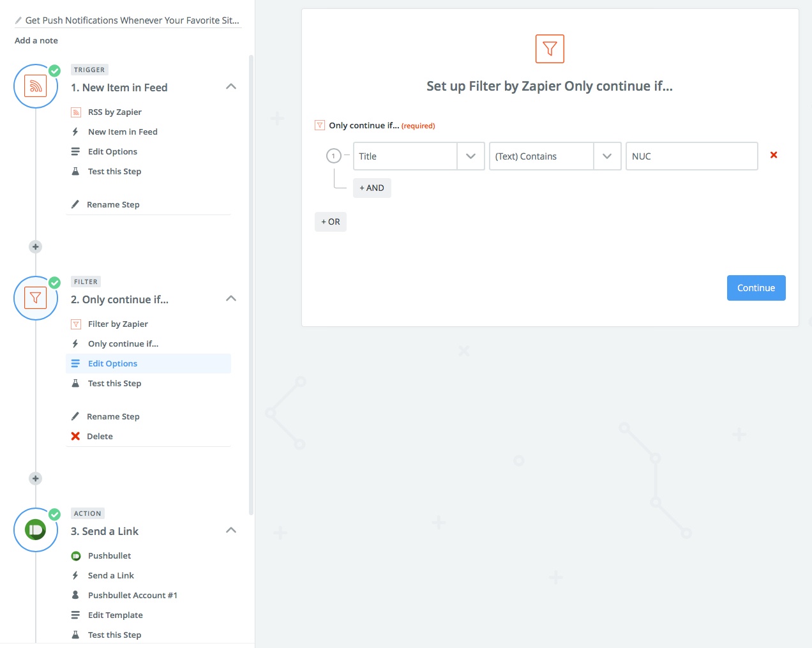Collapse the New Item in Feed step
The width and height of the screenshot is (812, 648).
click(x=231, y=87)
